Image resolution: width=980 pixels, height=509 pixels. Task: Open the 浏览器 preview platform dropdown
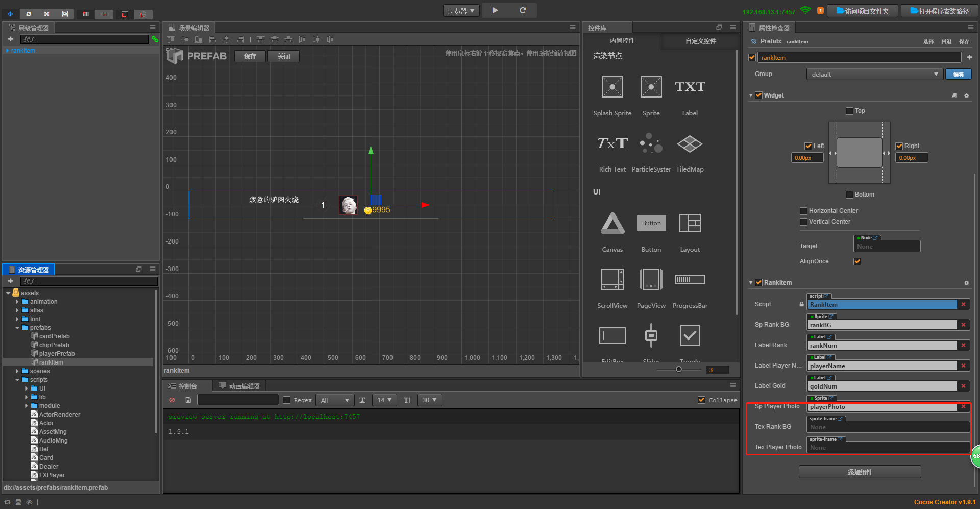point(461,11)
